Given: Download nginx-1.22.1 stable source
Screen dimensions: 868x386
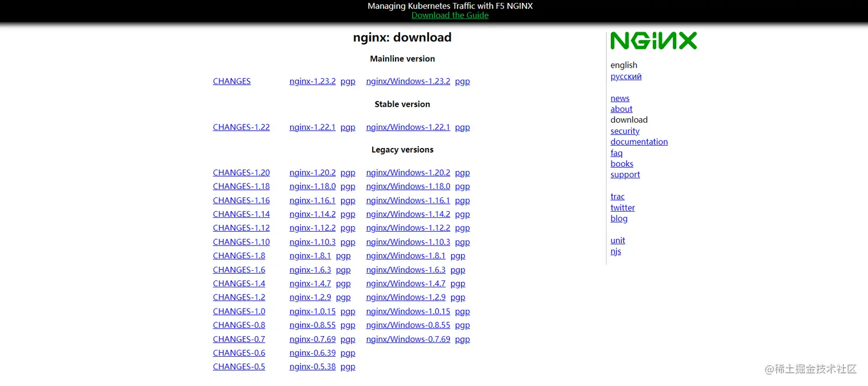Looking at the screenshot, I should 312,127.
